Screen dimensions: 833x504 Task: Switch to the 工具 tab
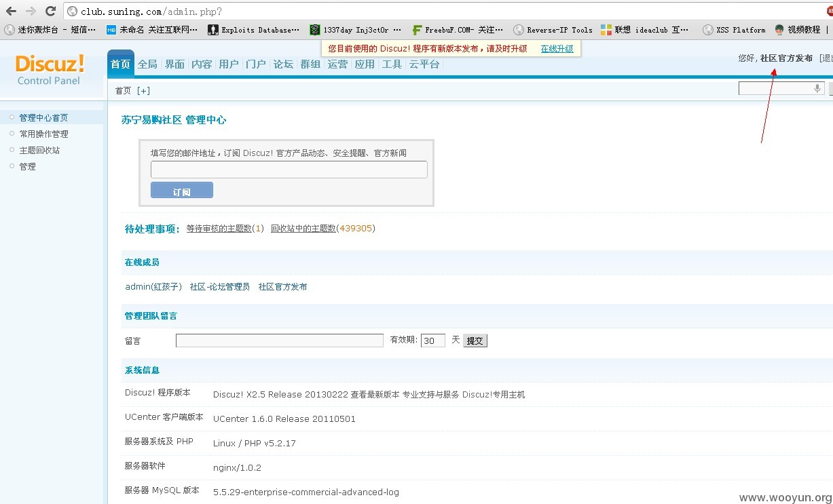[392, 64]
